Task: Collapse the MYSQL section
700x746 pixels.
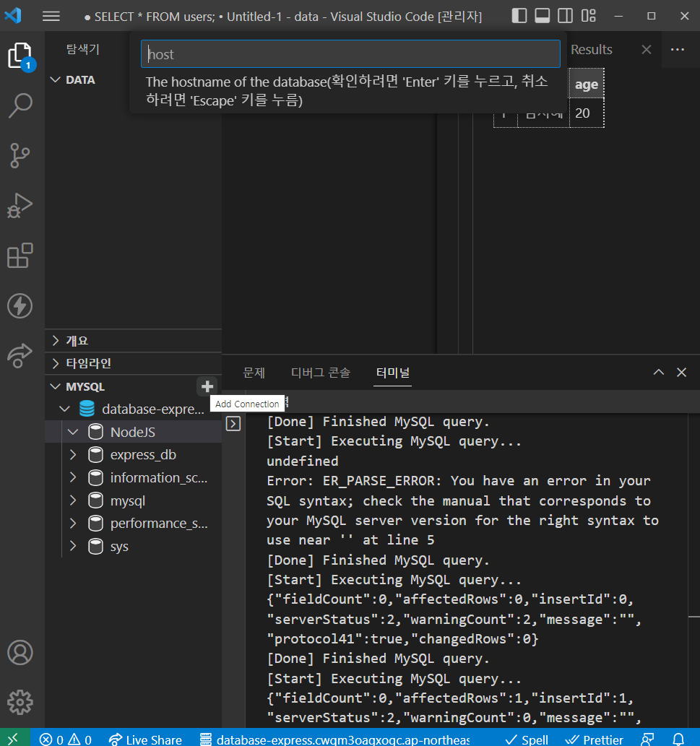Action: tap(55, 386)
